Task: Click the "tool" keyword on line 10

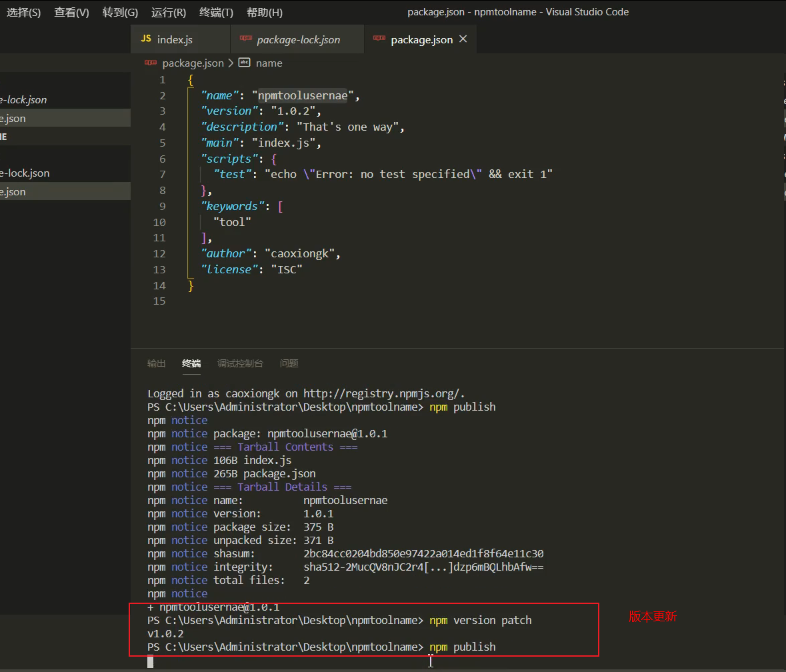Action: pos(232,222)
